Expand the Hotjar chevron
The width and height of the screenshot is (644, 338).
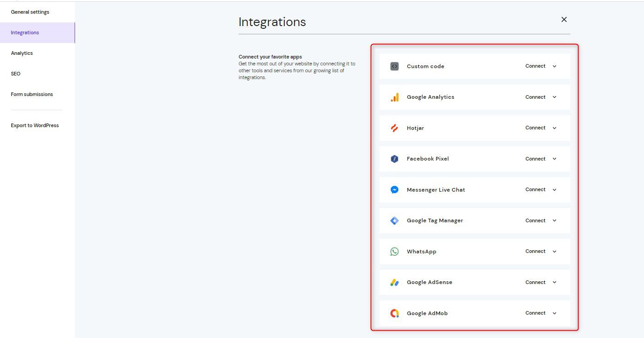(x=554, y=128)
